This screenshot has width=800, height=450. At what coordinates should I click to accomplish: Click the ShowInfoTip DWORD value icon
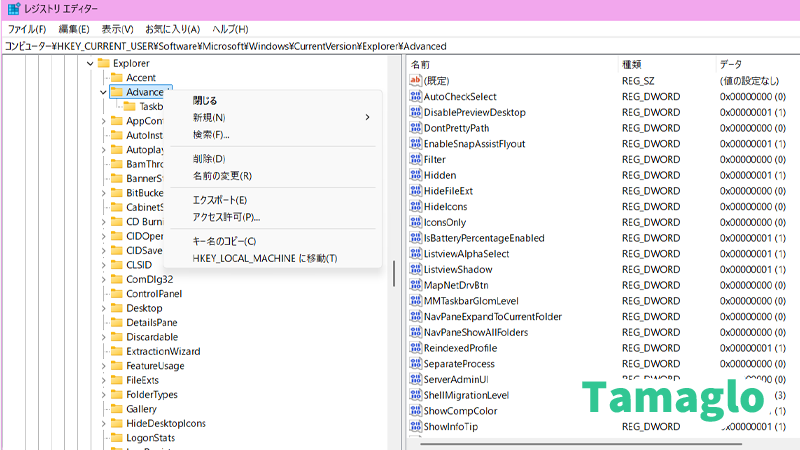[x=416, y=427]
